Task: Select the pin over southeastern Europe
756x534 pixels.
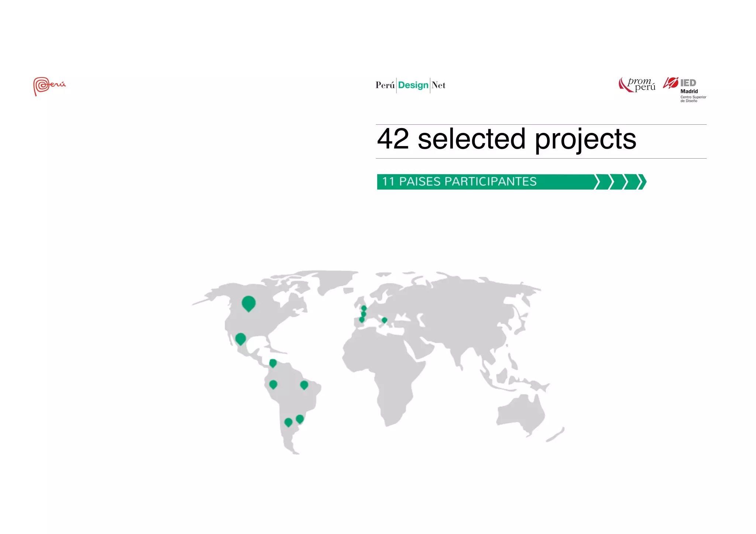Action: click(384, 320)
